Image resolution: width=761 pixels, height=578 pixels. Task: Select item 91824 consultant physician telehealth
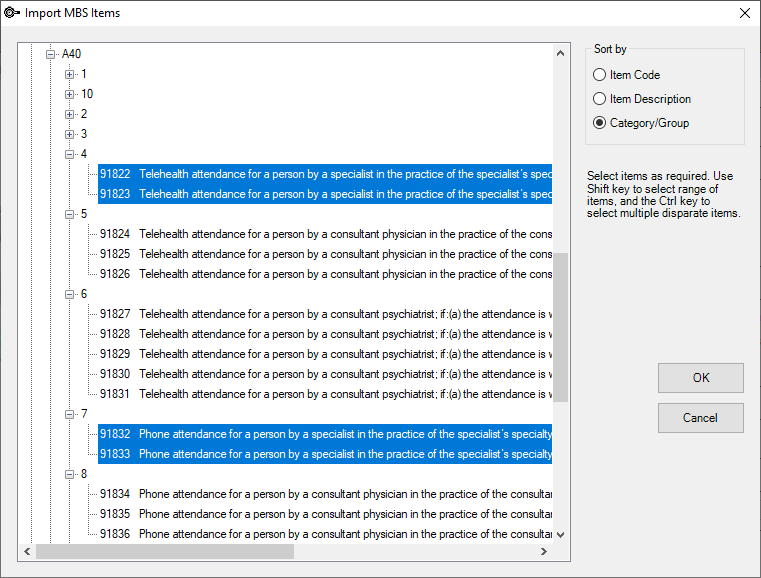(x=325, y=234)
